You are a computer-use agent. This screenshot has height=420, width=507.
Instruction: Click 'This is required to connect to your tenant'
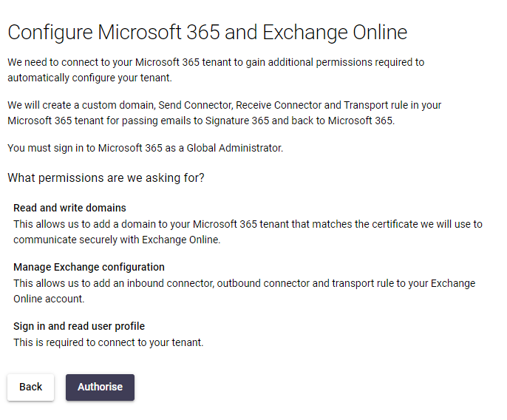[109, 342]
